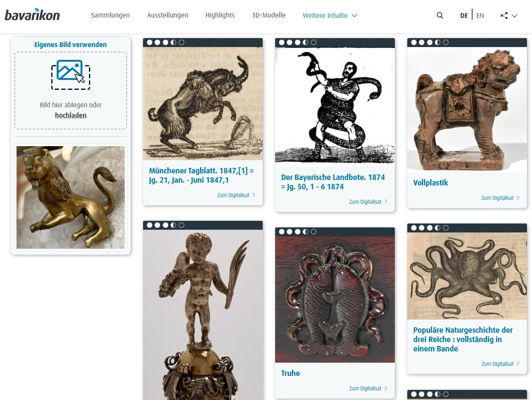
Task: Click similarity dots on Münchener Tagblatt card
Action: point(165,42)
